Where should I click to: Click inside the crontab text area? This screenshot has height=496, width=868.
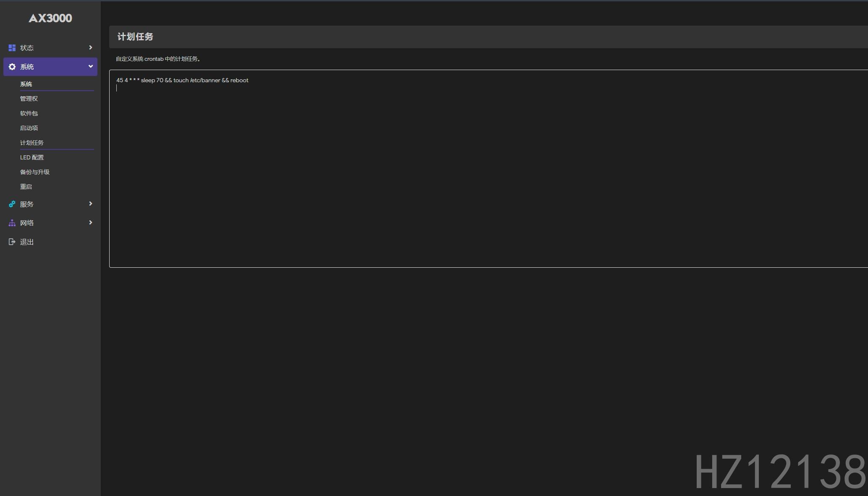488,169
